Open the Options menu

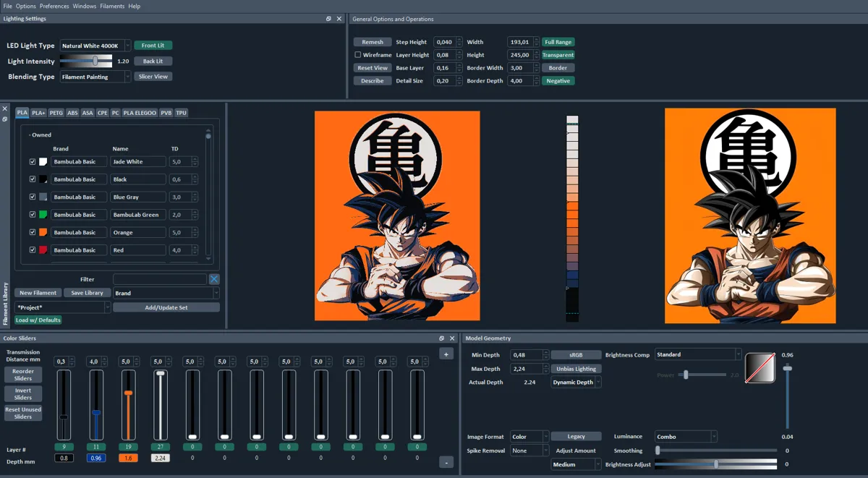26,6
